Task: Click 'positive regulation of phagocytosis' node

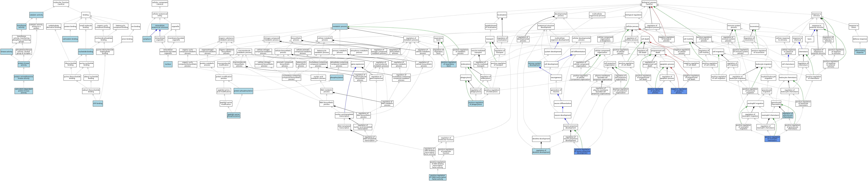Action: [476, 104]
